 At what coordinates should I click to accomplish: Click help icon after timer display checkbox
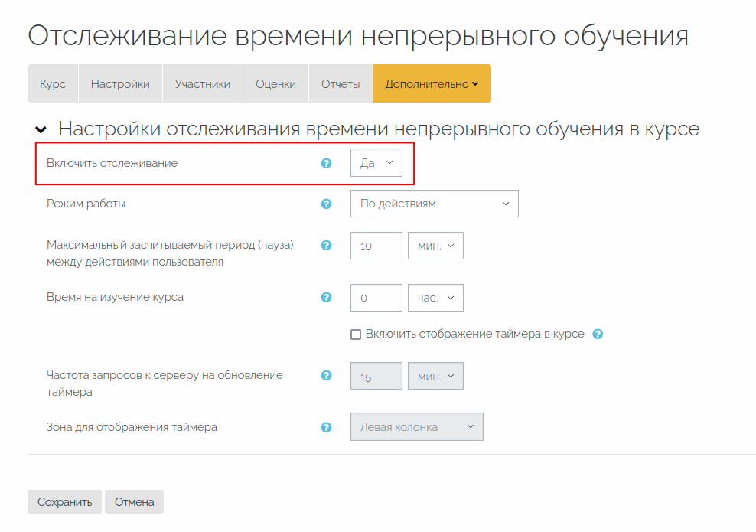pos(598,335)
